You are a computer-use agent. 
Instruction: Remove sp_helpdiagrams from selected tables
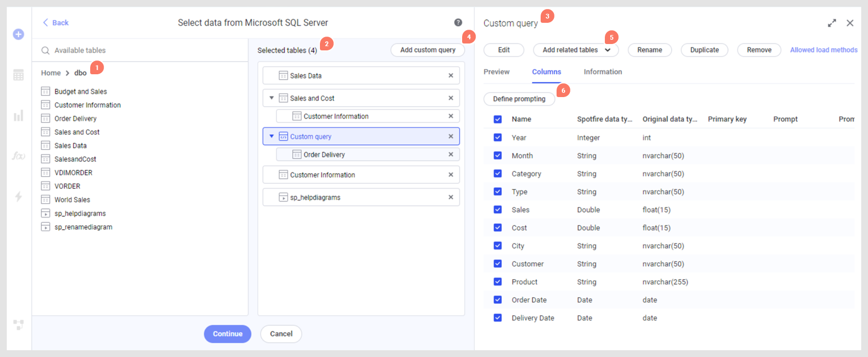(451, 197)
